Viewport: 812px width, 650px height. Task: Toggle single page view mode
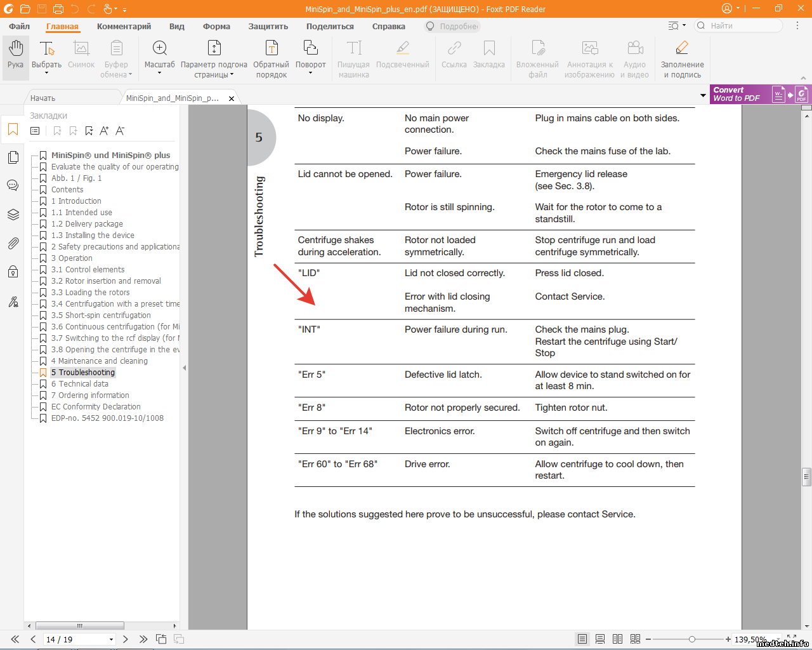(582, 639)
